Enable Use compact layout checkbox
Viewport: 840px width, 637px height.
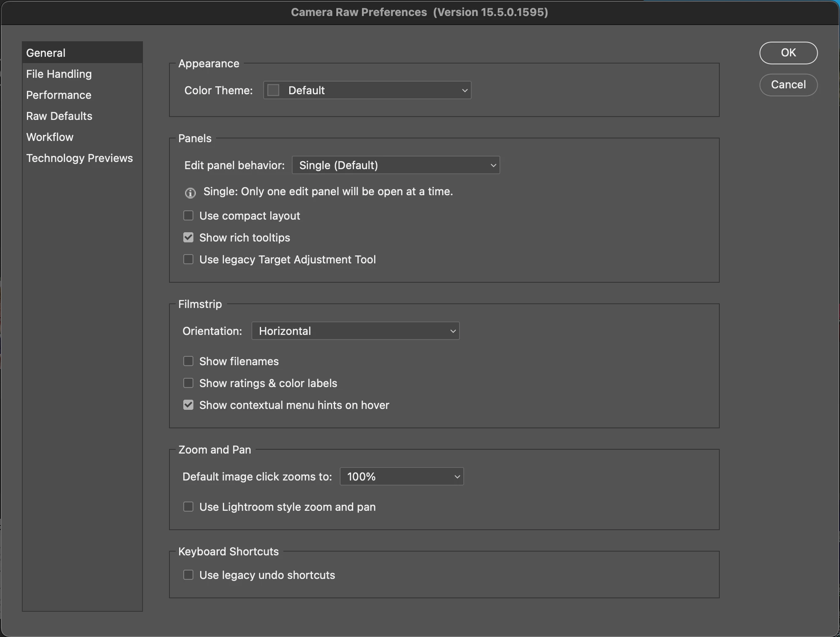pyautogui.click(x=188, y=215)
